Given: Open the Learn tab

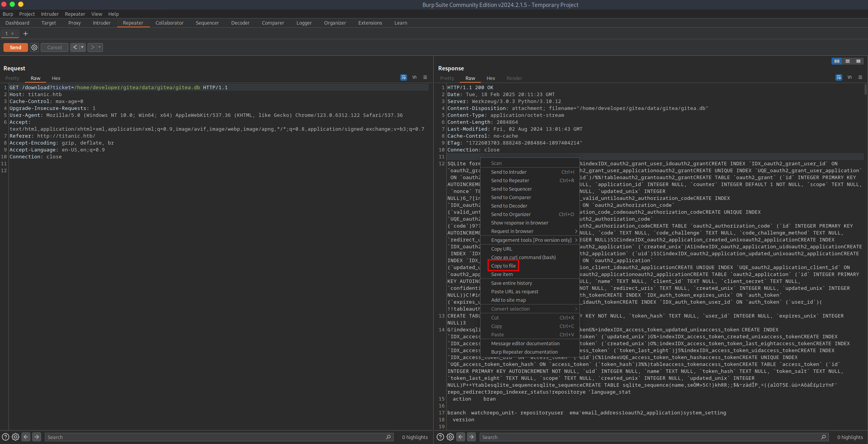Looking at the screenshot, I should click(x=401, y=23).
